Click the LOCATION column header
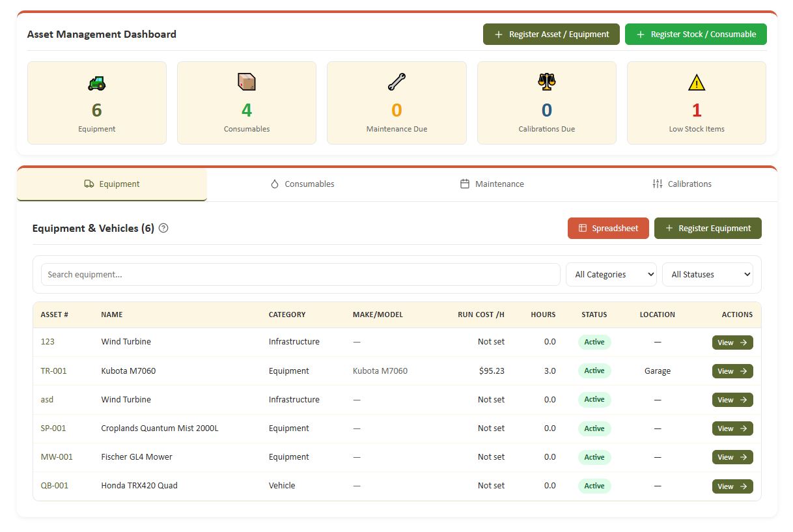The width and height of the screenshot is (793, 532). click(658, 315)
